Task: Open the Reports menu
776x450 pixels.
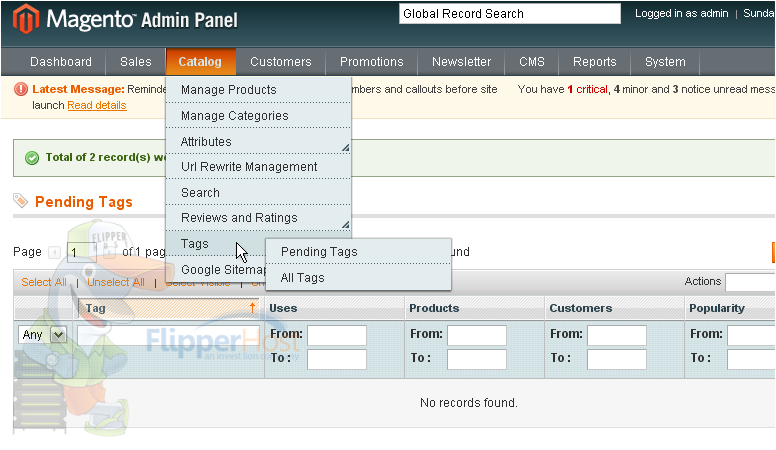Action: click(x=595, y=62)
